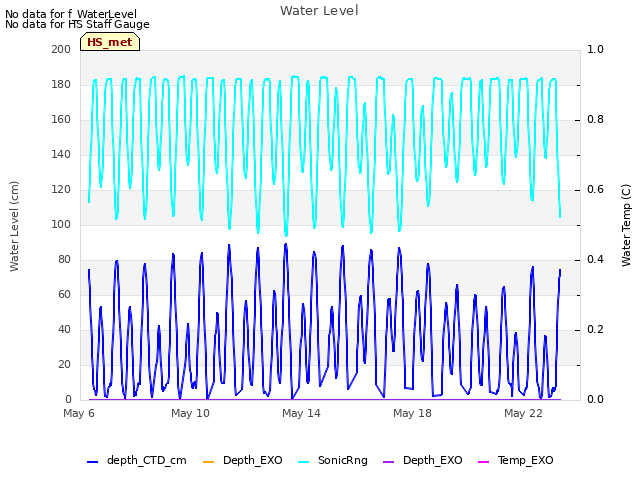Toggle depth_CTD_cm legend entry
This screenshot has width=640, height=480.
coord(137,460)
